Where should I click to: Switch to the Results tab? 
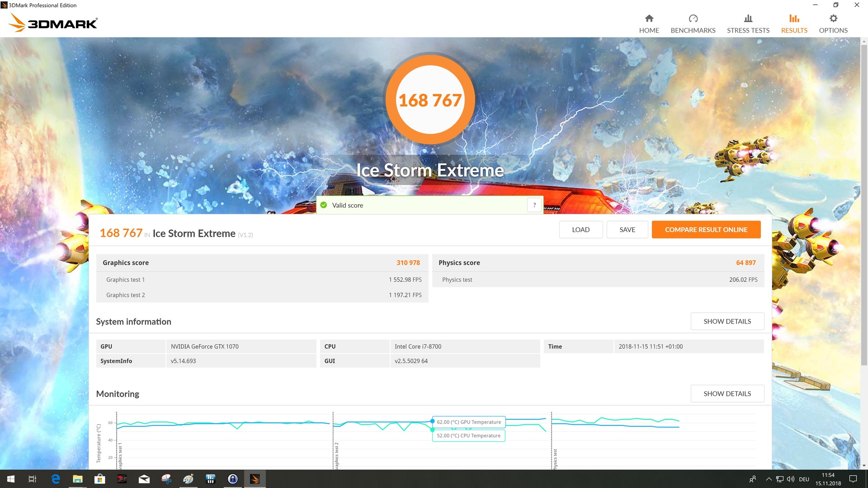tap(794, 23)
